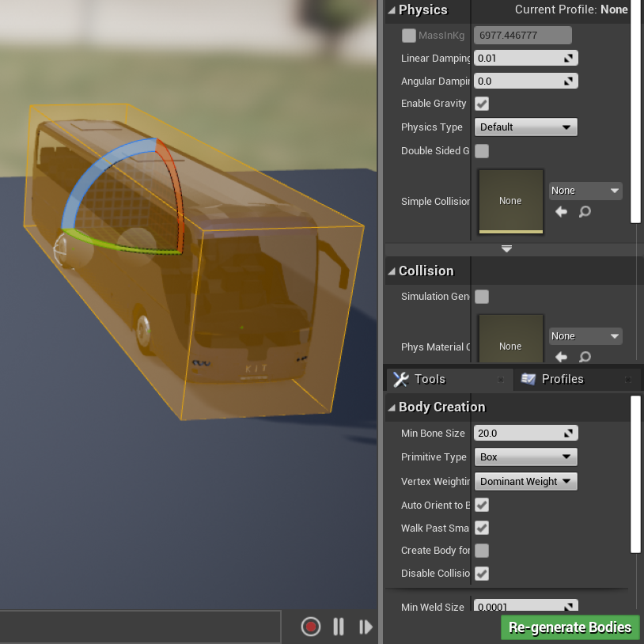Image resolution: width=644 pixels, height=644 pixels.
Task: Expand advanced Physics options arrow
Action: [506, 249]
